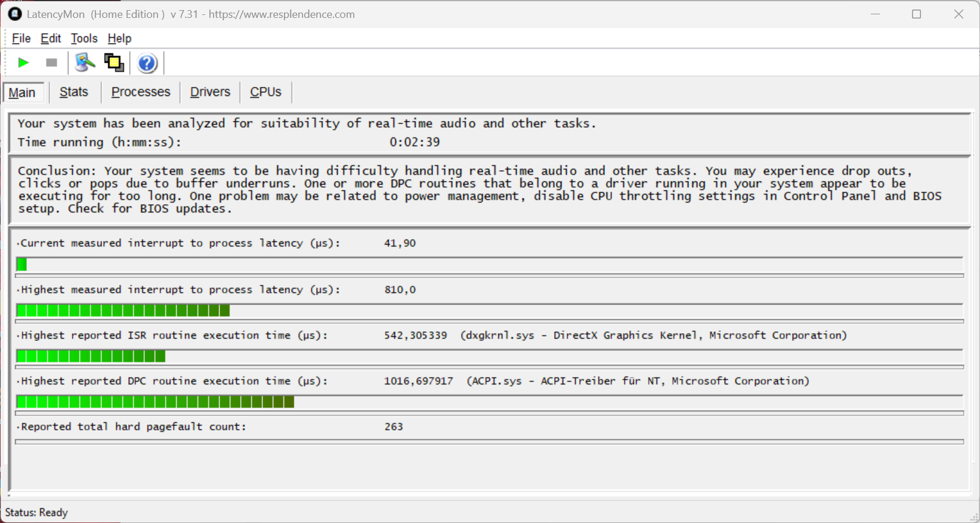Viewport: 980px width, 523px height.
Task: Open the options wrench-and-monitor toolbar icon
Action: pos(85,63)
